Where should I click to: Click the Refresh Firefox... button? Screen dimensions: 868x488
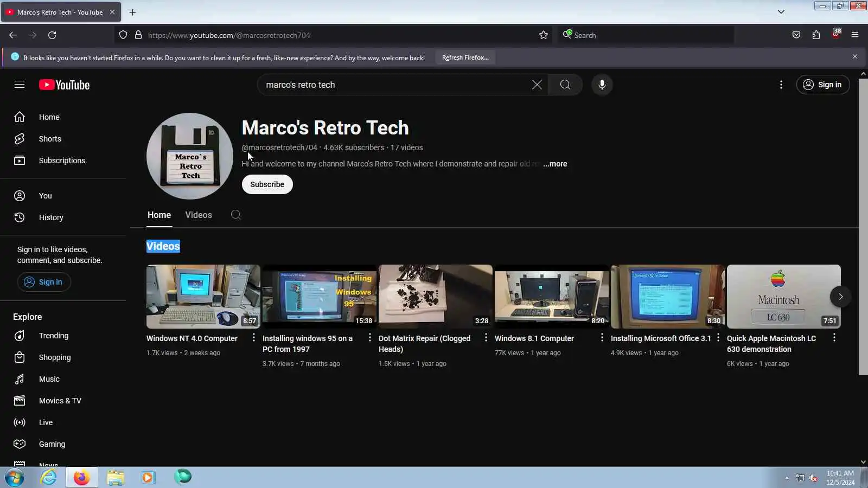coord(465,57)
